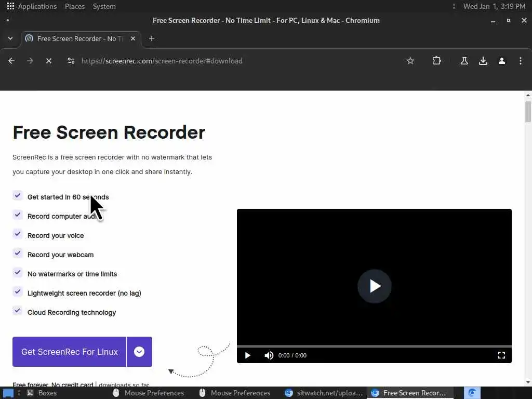532x399 pixels.
Task: Click checkmark beside Record computer audio
Action: 17,215
